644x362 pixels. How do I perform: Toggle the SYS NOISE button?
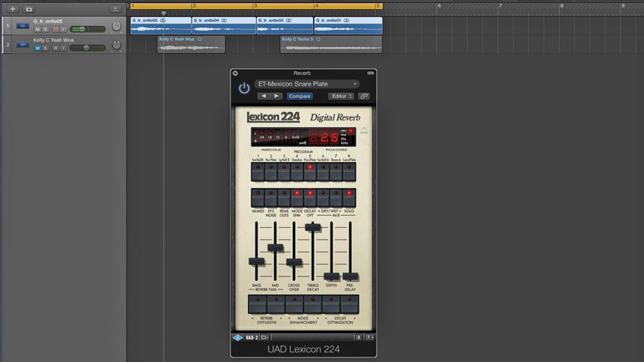pyautogui.click(x=270, y=198)
